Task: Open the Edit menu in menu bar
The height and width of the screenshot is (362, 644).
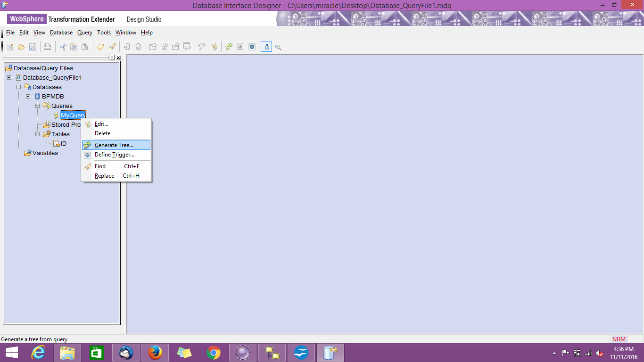Action: tap(24, 33)
